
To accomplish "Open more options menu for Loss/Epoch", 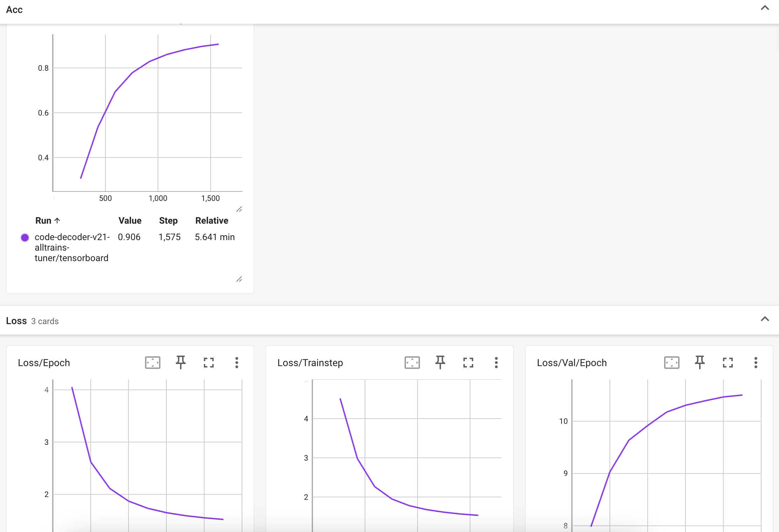I will pos(237,363).
